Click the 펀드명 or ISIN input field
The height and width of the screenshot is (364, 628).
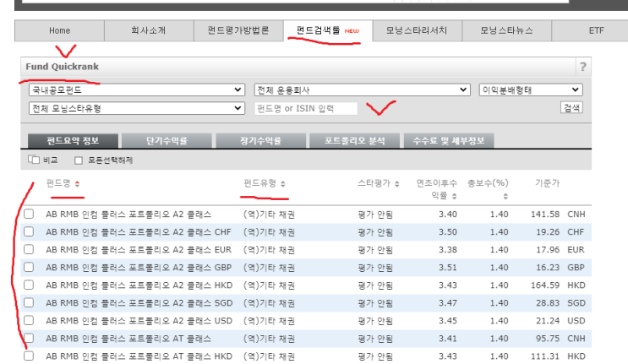pos(306,108)
